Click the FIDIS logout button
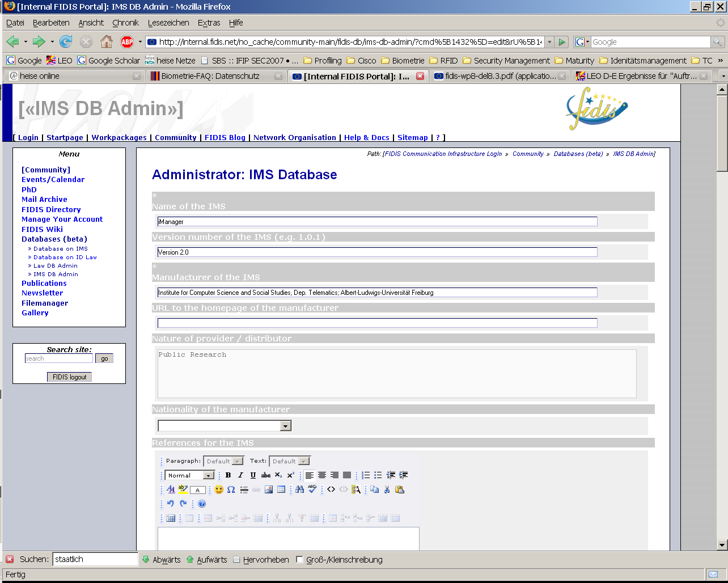The width and height of the screenshot is (728, 583). click(x=69, y=377)
